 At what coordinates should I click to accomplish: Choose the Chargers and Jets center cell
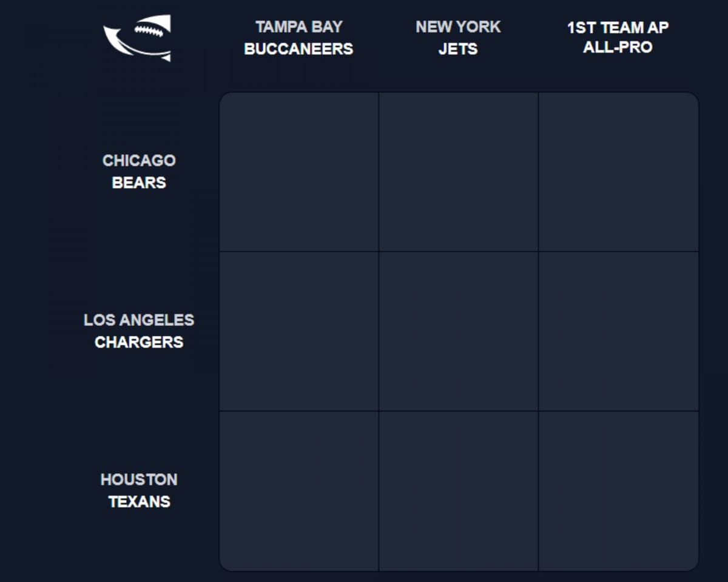(x=459, y=332)
